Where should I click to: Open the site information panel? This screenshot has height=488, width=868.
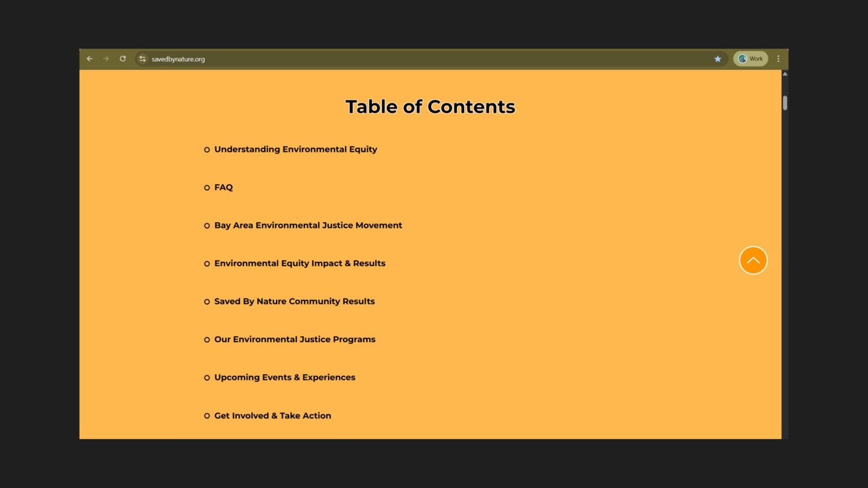[142, 59]
